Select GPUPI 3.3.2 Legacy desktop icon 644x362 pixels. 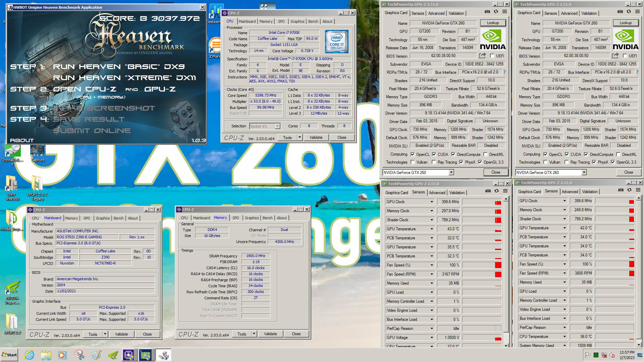(x=38, y=188)
